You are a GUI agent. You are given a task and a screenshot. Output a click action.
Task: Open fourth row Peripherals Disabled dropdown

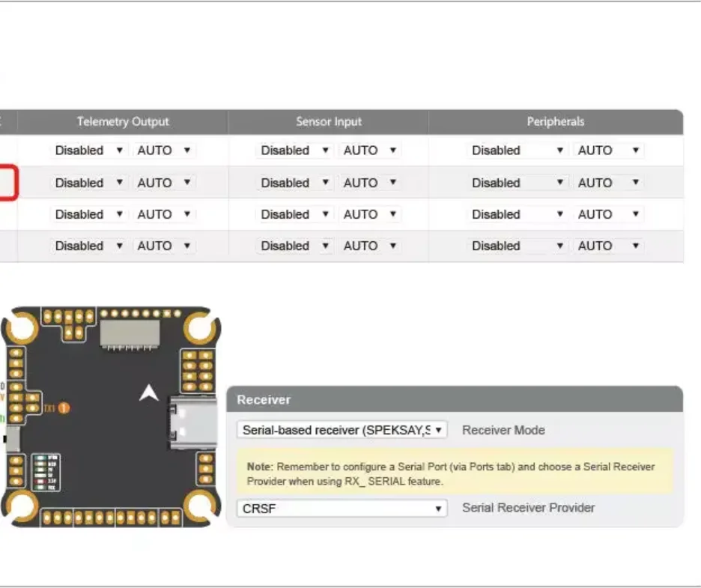coord(518,246)
